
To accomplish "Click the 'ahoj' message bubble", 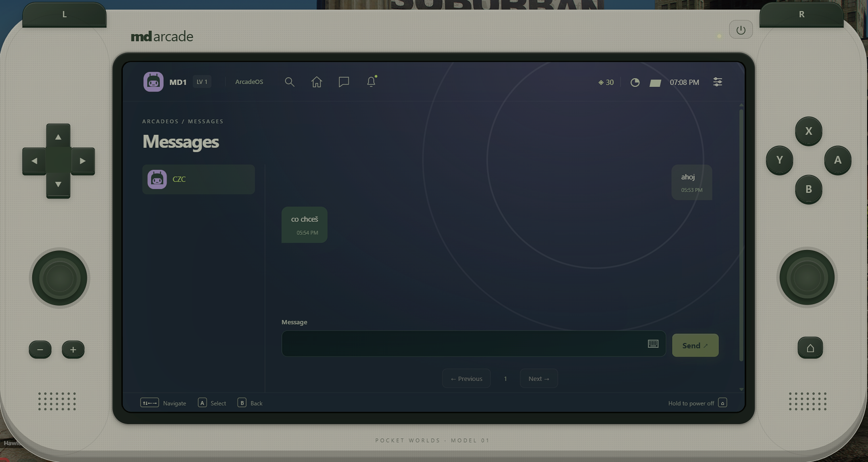I will click(691, 182).
